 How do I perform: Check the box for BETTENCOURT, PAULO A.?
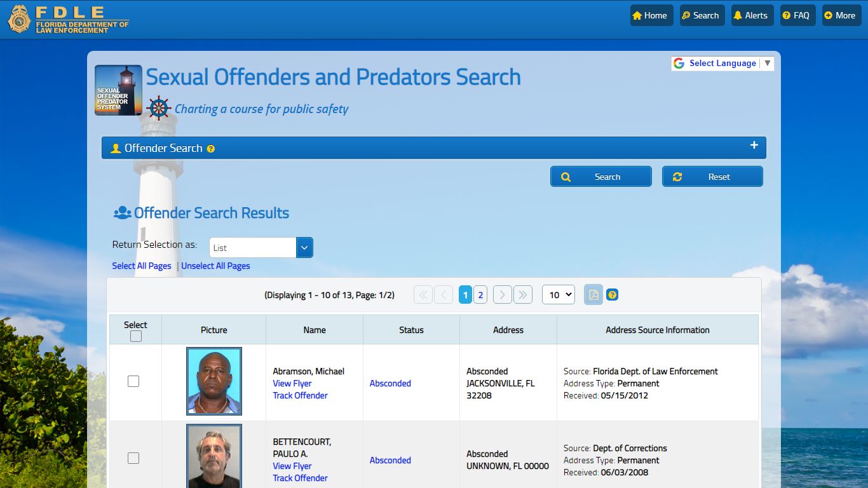pyautogui.click(x=133, y=458)
